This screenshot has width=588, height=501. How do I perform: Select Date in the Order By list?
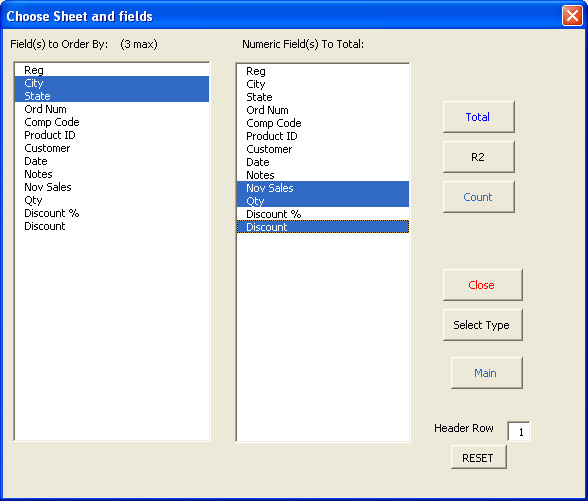pyautogui.click(x=112, y=161)
